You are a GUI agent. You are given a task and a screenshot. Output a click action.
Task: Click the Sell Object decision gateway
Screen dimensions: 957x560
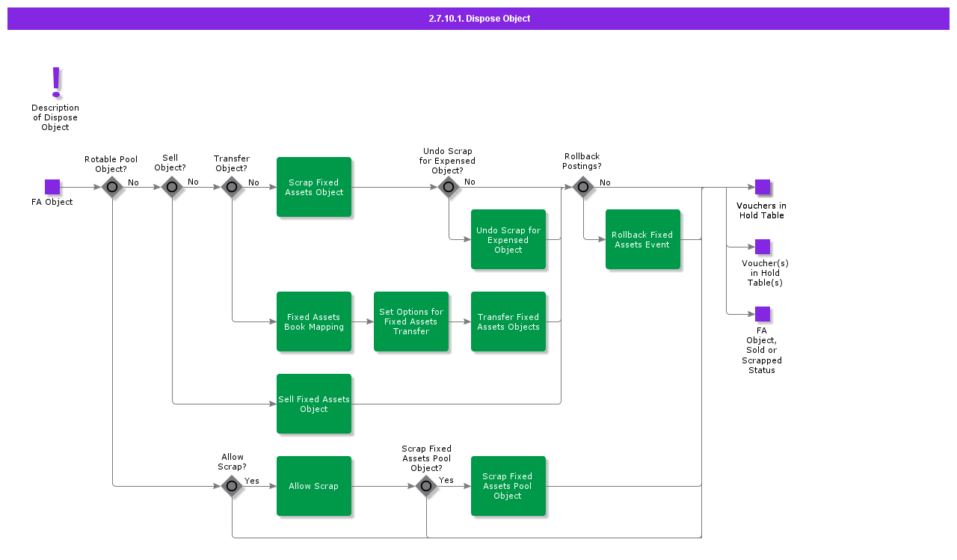[172, 187]
